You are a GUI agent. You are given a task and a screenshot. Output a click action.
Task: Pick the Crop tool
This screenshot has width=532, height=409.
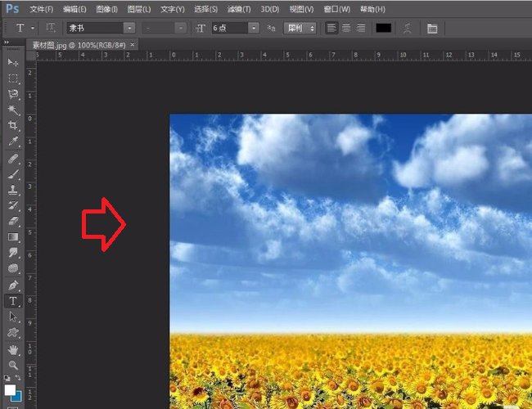point(13,125)
